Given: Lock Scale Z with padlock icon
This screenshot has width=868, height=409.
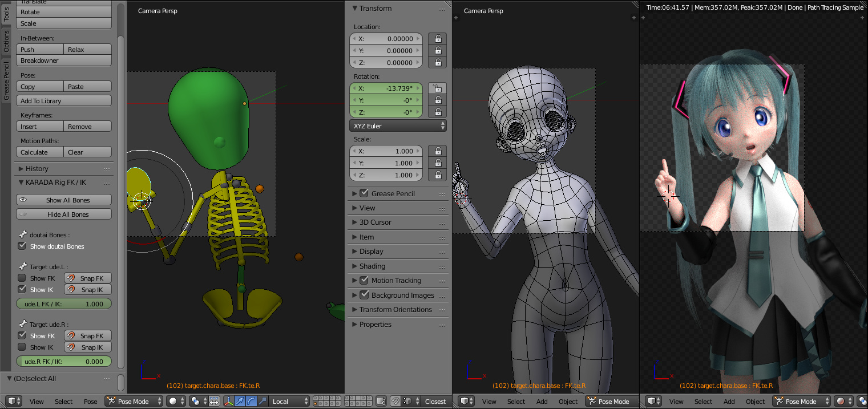Looking at the screenshot, I should pos(438,175).
